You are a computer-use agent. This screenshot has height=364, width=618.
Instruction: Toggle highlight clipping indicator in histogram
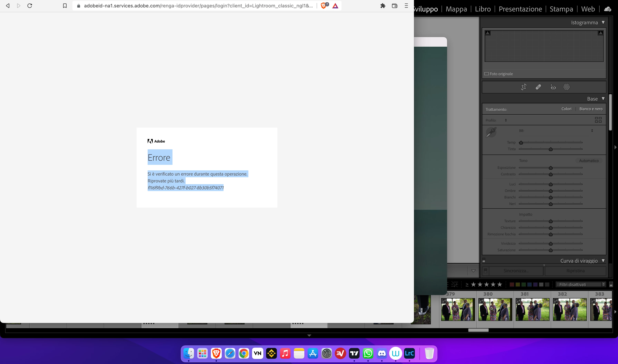pos(600,33)
